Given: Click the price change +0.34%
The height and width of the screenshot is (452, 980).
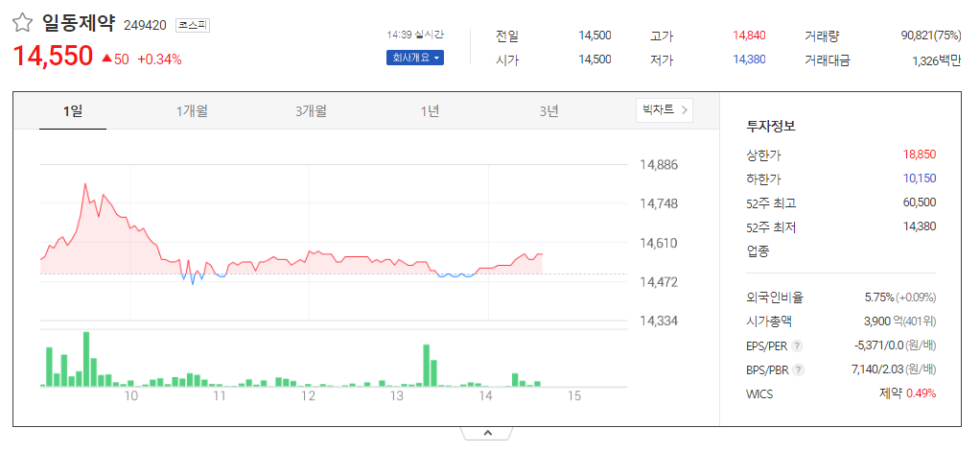Looking at the screenshot, I should coord(159,59).
